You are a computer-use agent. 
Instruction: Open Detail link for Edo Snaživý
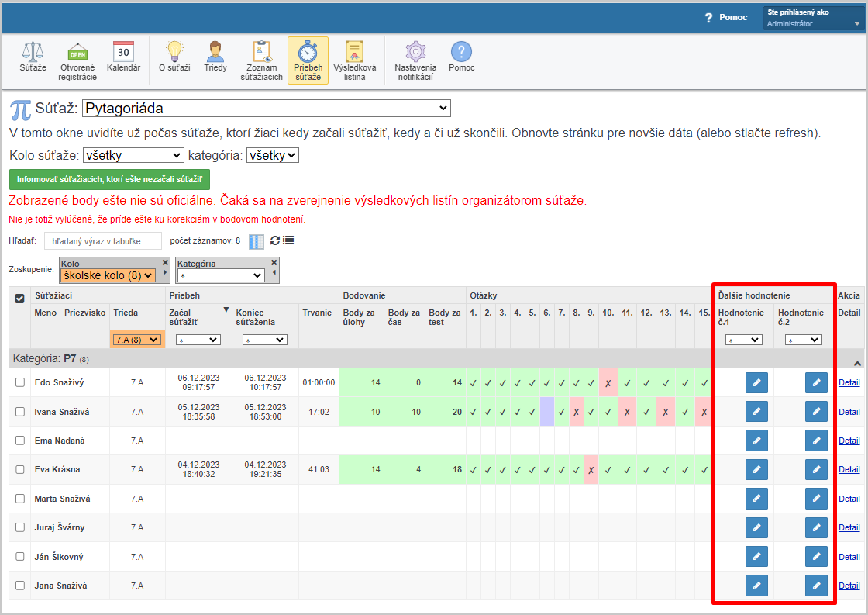tap(849, 382)
